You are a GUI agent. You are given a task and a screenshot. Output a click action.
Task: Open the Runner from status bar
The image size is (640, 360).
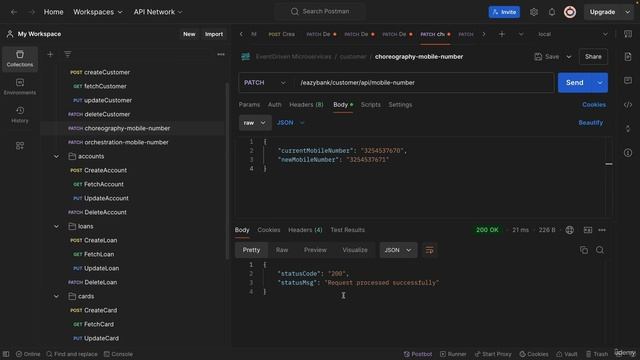point(453,354)
